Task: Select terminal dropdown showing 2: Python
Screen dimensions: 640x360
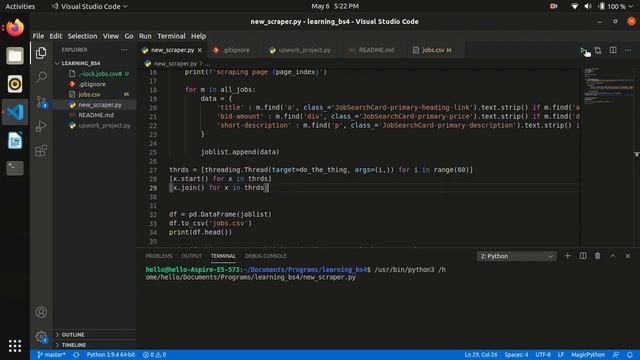Action: pos(516,256)
